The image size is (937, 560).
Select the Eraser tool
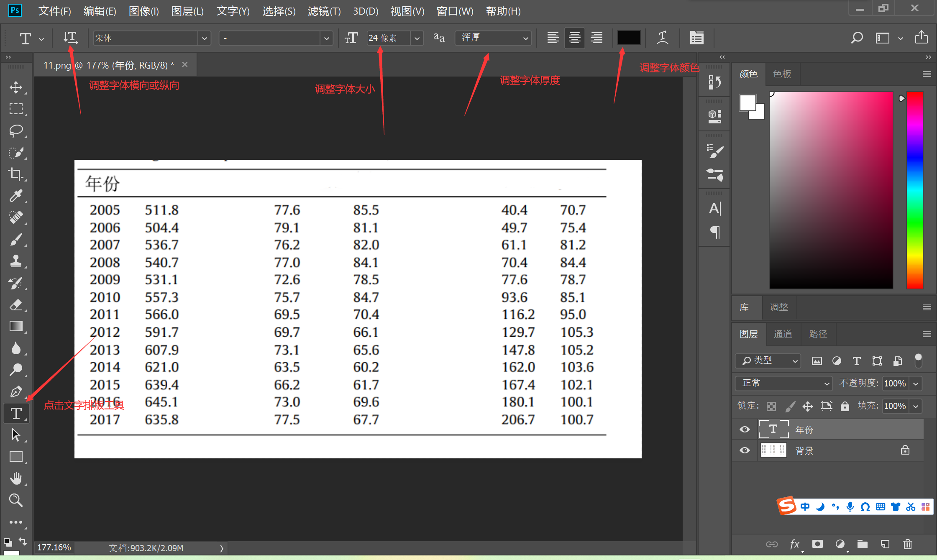tap(16, 305)
